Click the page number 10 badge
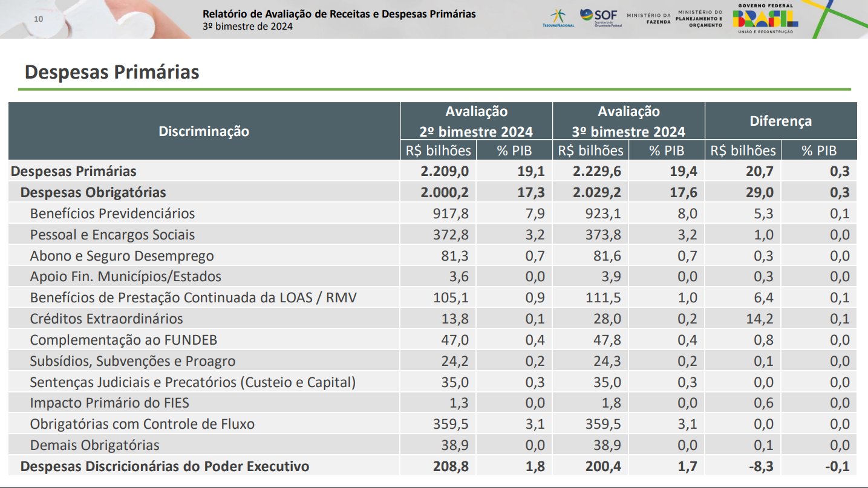The width and height of the screenshot is (868, 488). pos(39,19)
